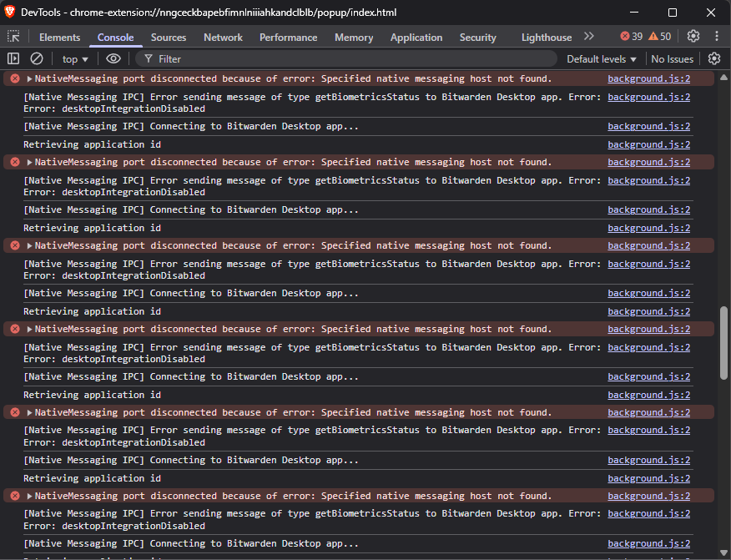
Task: Click the scrollbar down arrow
Action: pyautogui.click(x=723, y=553)
